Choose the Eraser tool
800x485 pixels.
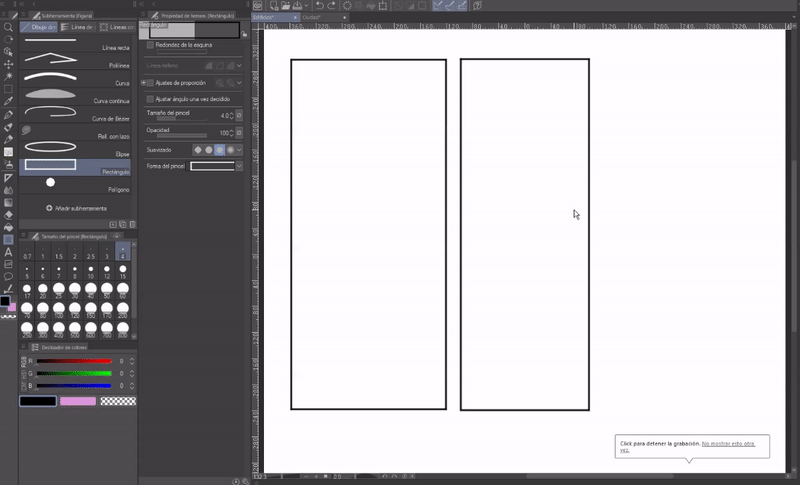pyautogui.click(x=8, y=215)
